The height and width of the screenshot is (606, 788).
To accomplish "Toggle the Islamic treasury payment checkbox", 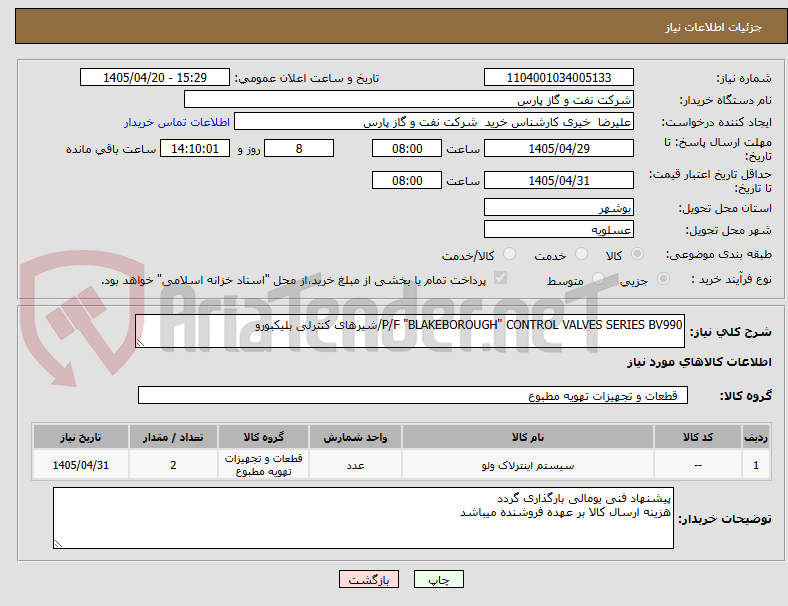I will click(501, 278).
